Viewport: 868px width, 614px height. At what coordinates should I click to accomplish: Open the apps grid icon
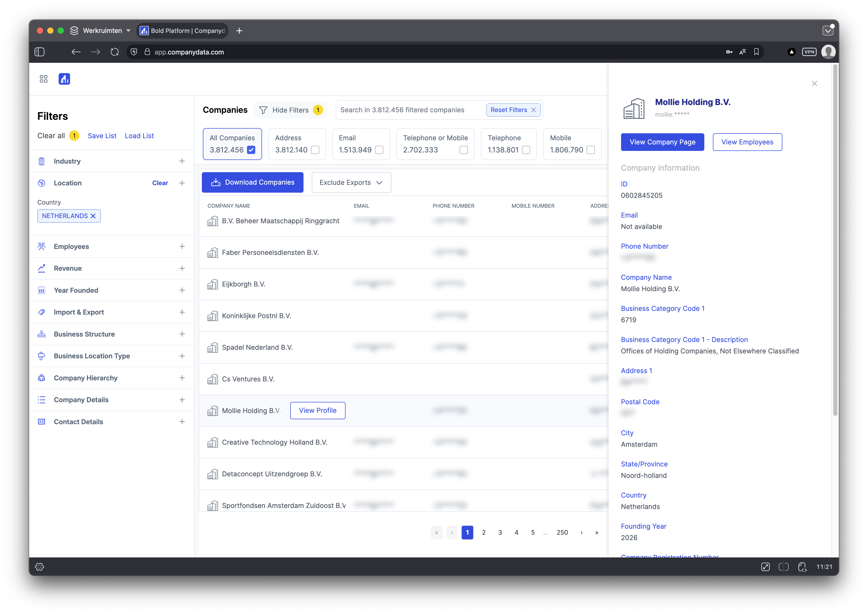pyautogui.click(x=44, y=79)
